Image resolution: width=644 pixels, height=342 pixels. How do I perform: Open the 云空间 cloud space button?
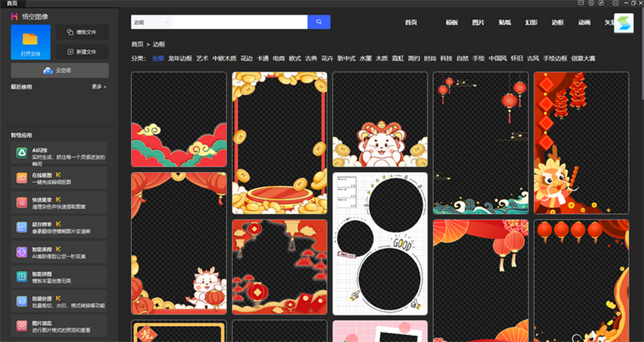[60, 70]
